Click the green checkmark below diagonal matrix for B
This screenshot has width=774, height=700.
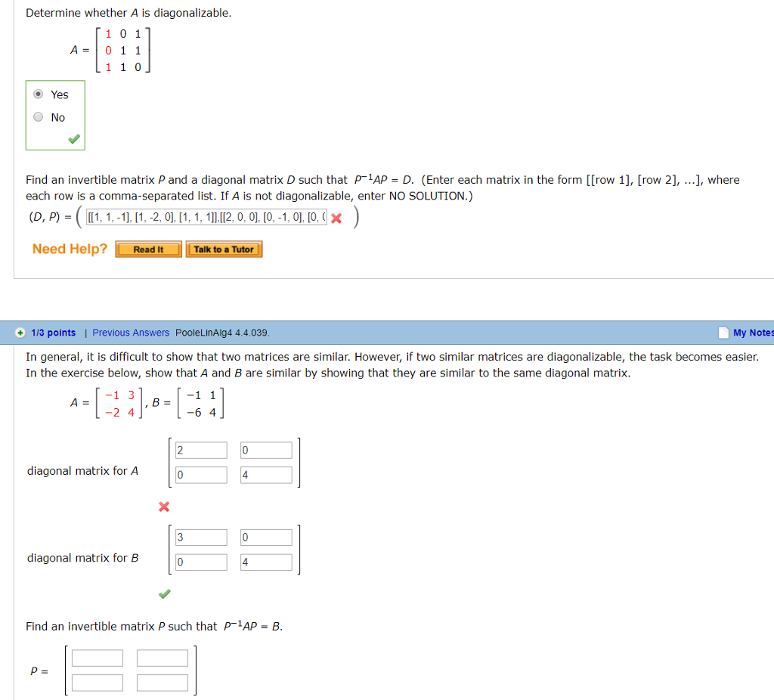[x=164, y=595]
